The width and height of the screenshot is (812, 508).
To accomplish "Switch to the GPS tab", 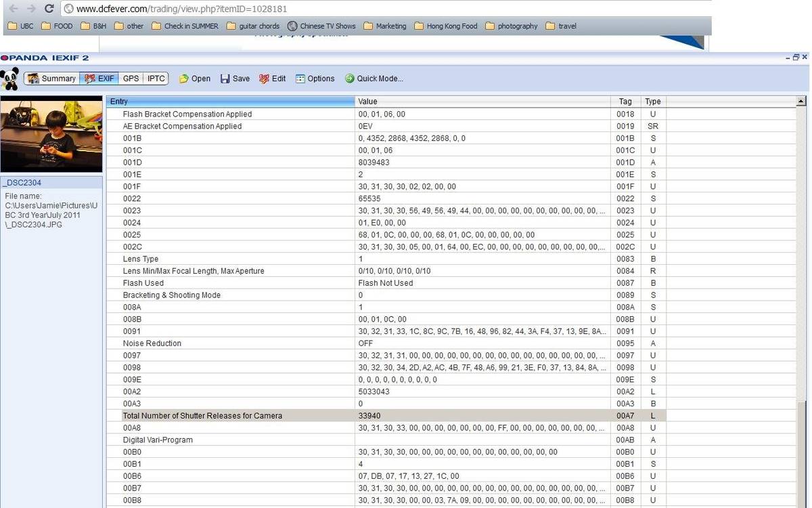I will click(x=131, y=79).
